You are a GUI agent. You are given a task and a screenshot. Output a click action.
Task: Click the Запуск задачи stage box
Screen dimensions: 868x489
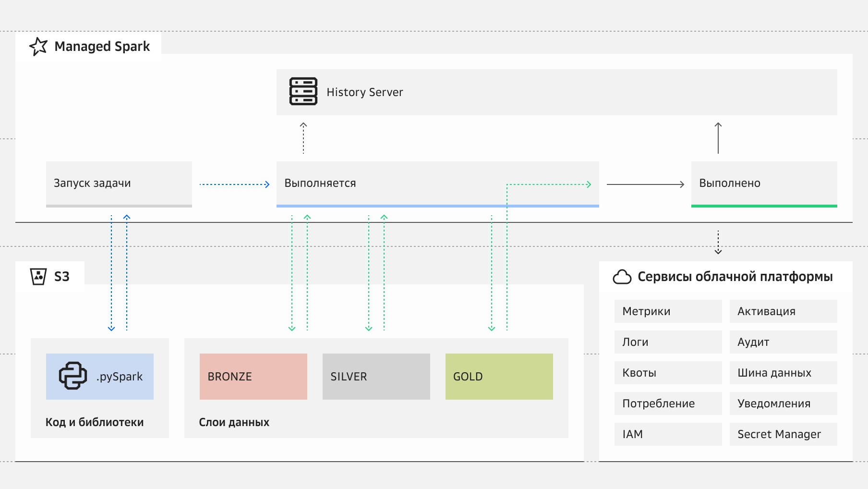coord(119,183)
